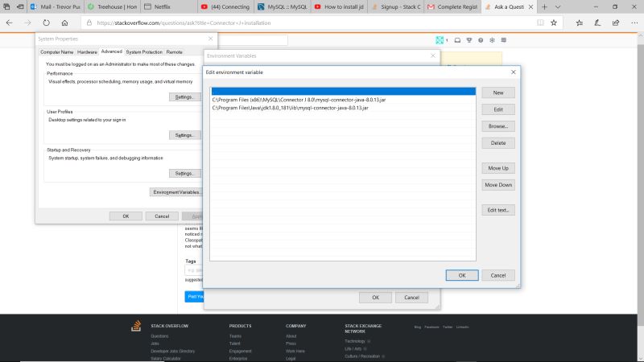Switch to the Signup - Stack tab

click(x=395, y=7)
